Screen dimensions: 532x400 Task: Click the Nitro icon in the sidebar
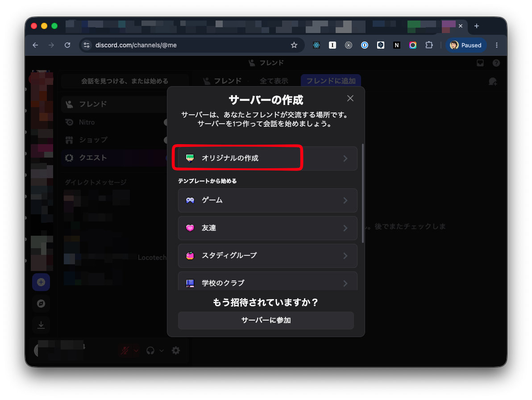tap(69, 122)
